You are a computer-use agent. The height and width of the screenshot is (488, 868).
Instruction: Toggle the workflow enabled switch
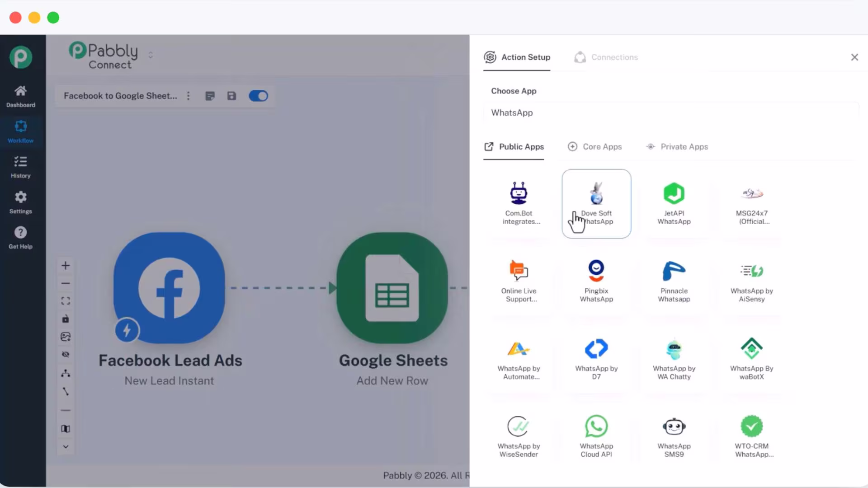coord(259,96)
